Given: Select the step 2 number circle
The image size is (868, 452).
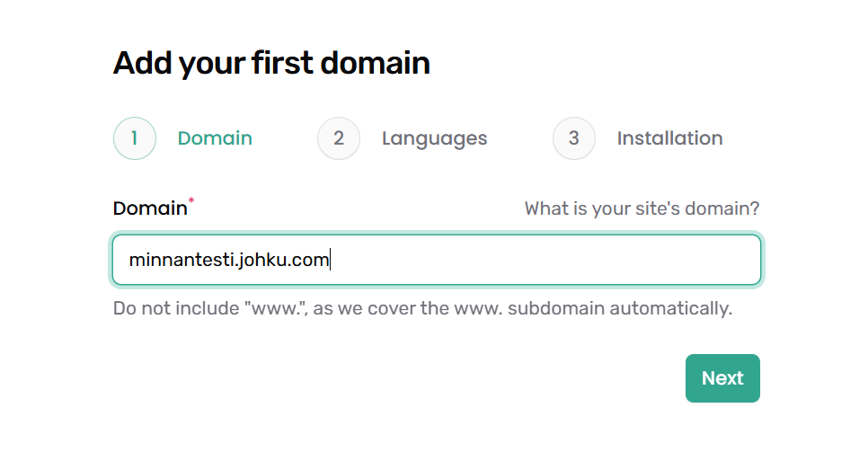Looking at the screenshot, I should point(339,138).
